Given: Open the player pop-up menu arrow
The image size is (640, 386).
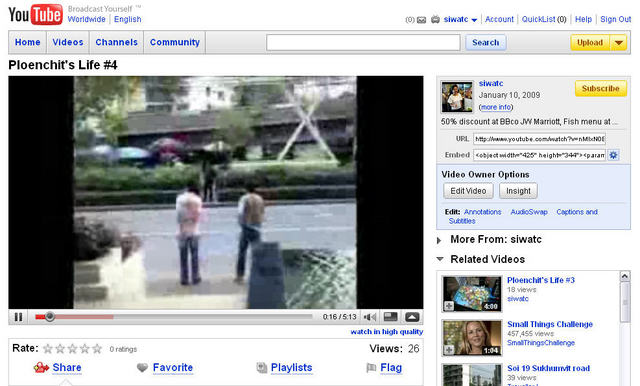Looking at the screenshot, I should (x=412, y=317).
